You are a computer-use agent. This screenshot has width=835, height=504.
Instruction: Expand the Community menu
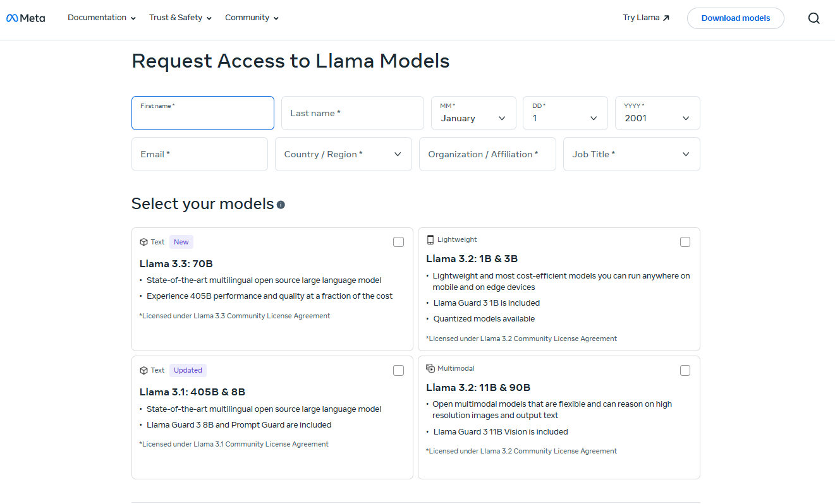(x=252, y=18)
